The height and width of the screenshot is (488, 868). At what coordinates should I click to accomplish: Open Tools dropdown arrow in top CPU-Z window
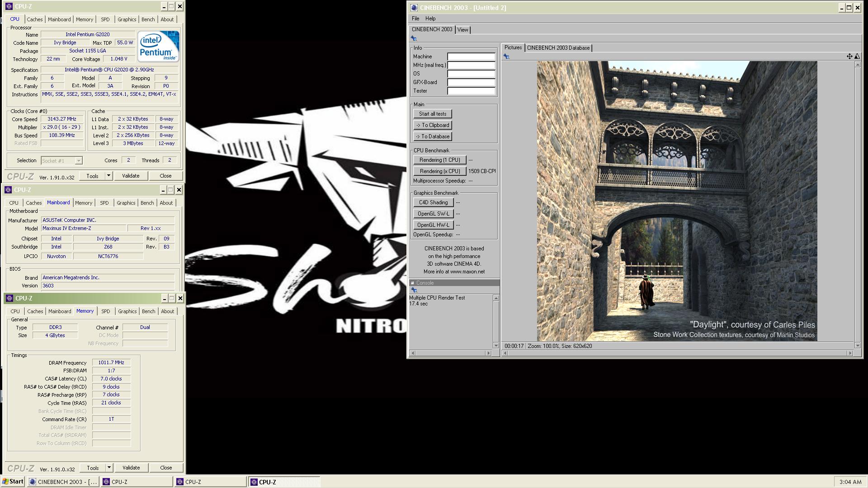coord(108,176)
